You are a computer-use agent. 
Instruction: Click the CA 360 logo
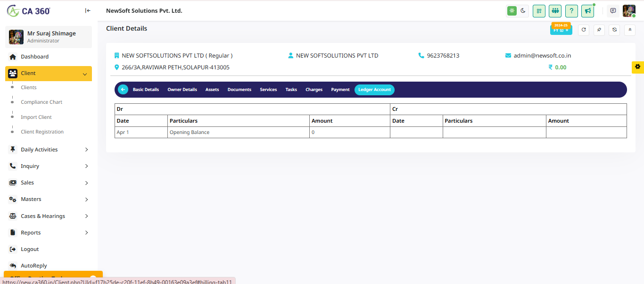(29, 10)
